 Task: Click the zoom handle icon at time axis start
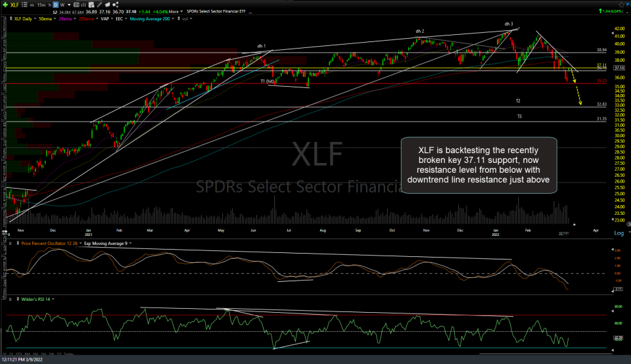5,233
